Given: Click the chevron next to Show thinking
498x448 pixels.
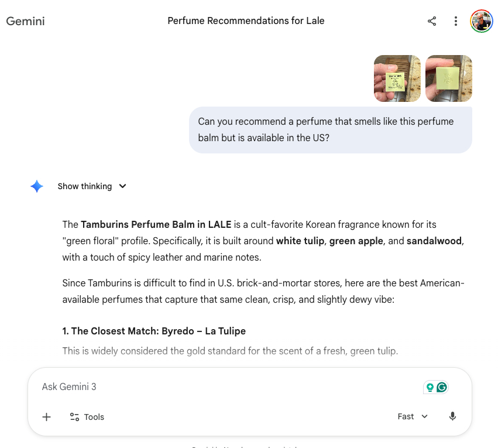Looking at the screenshot, I should tap(122, 186).
